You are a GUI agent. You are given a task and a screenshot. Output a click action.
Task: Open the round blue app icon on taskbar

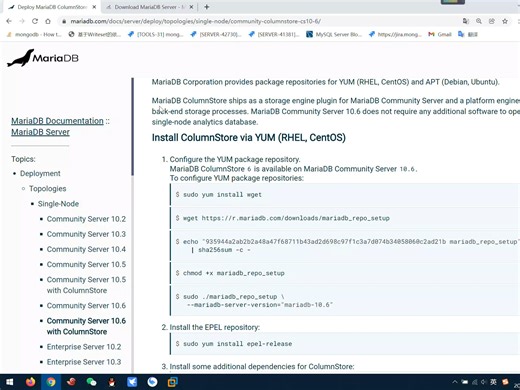click(152, 382)
